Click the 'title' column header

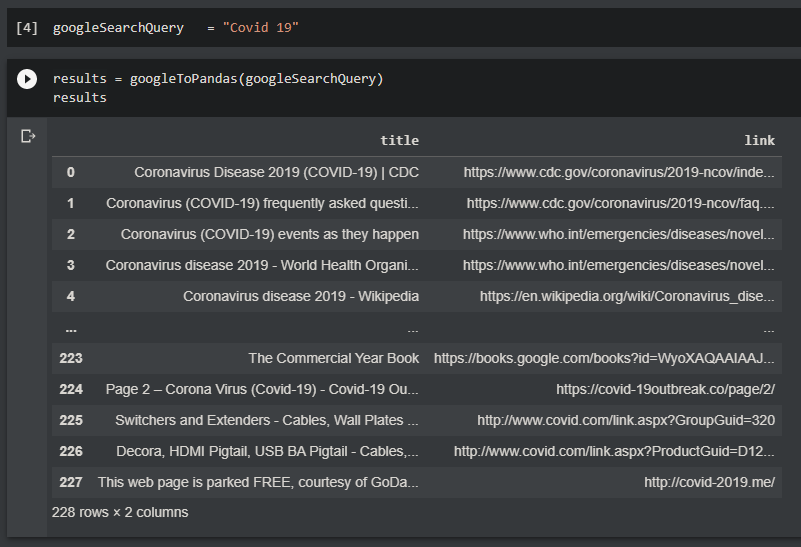point(399,140)
